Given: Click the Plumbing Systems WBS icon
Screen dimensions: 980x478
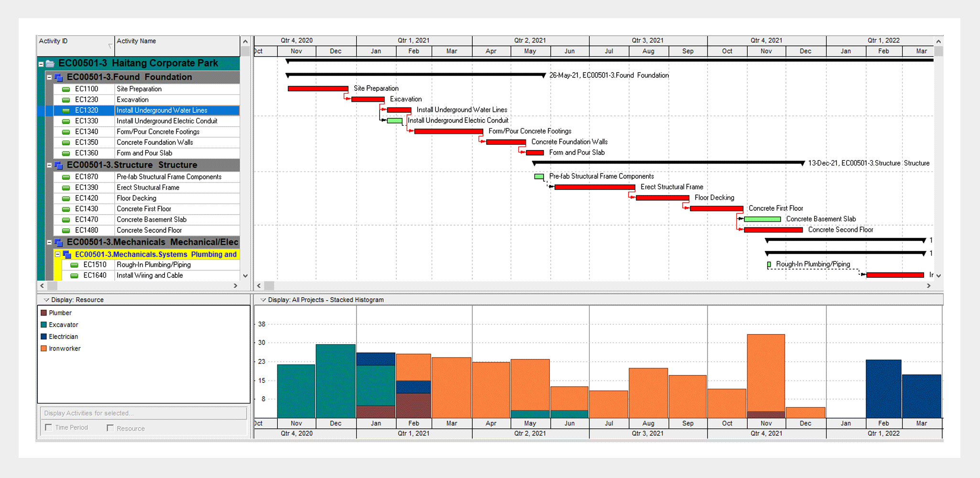Looking at the screenshot, I should pos(67,254).
